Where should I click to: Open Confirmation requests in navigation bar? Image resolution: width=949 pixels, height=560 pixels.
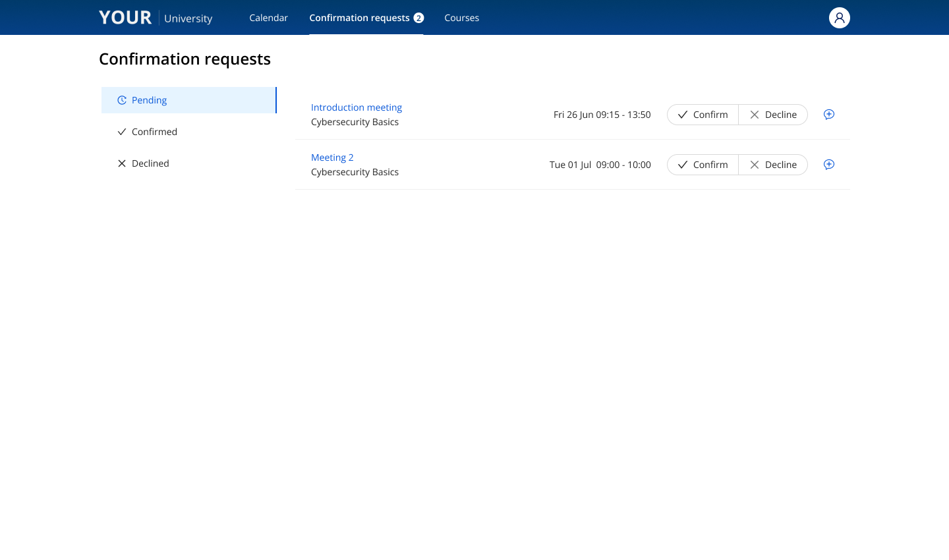(366, 18)
